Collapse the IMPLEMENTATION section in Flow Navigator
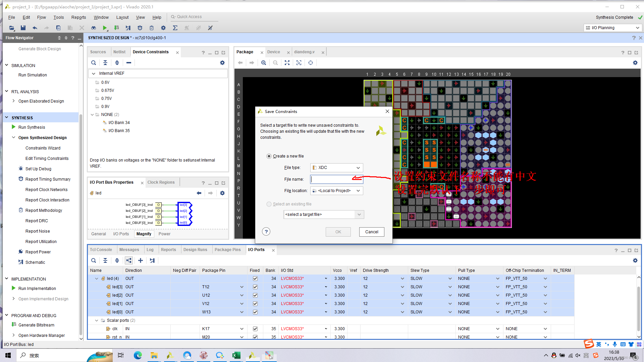The height and width of the screenshot is (362, 644). [6, 279]
